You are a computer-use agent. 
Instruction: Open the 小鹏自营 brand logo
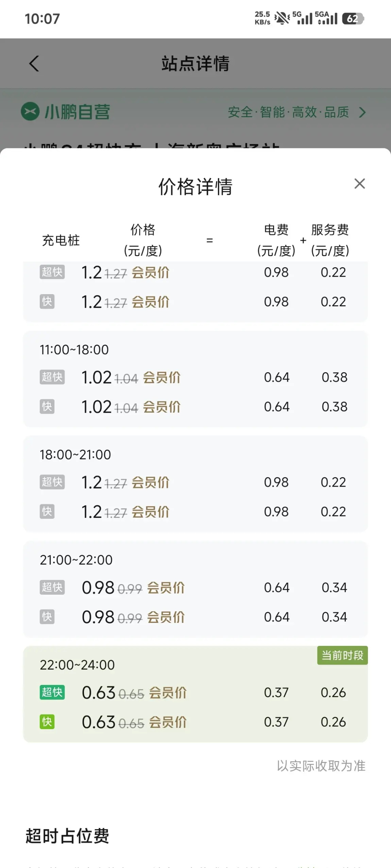click(x=30, y=111)
